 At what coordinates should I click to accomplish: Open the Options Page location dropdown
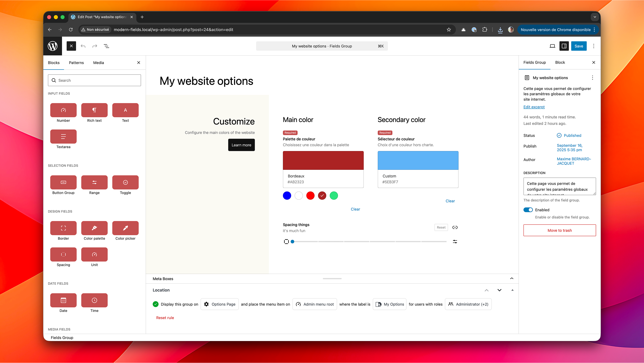point(220,304)
